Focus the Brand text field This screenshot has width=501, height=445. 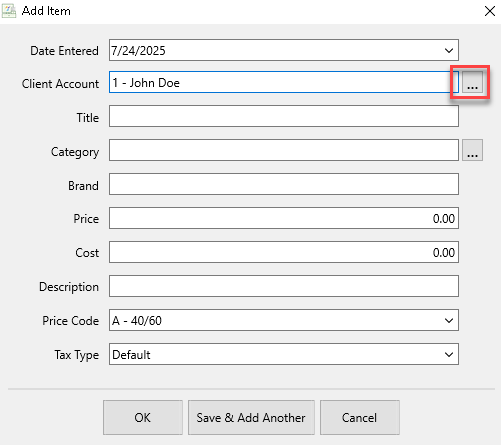(x=284, y=184)
